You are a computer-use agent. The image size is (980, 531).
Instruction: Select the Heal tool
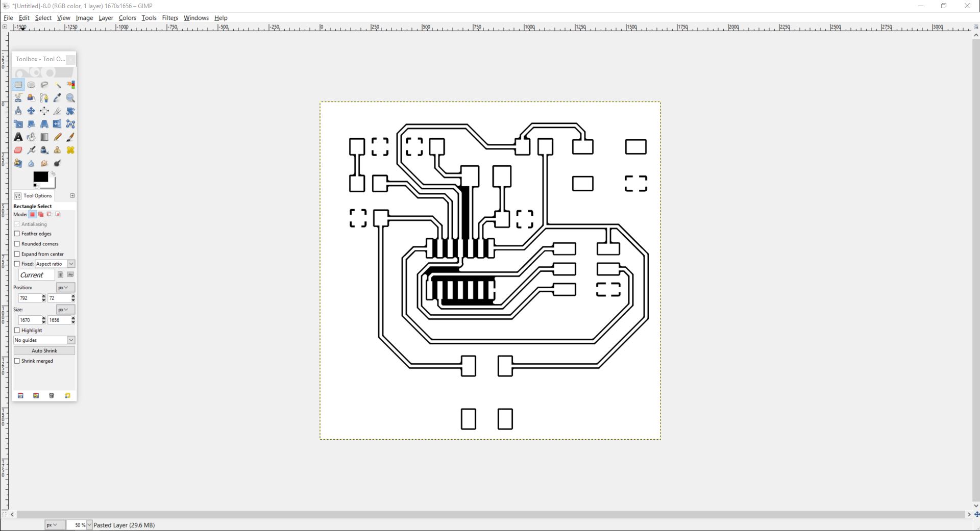coord(70,150)
